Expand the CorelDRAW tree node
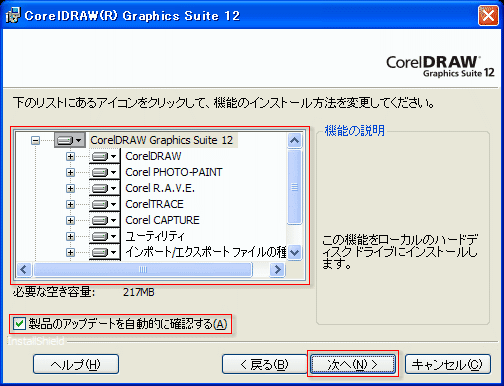 pyautogui.click(x=70, y=156)
